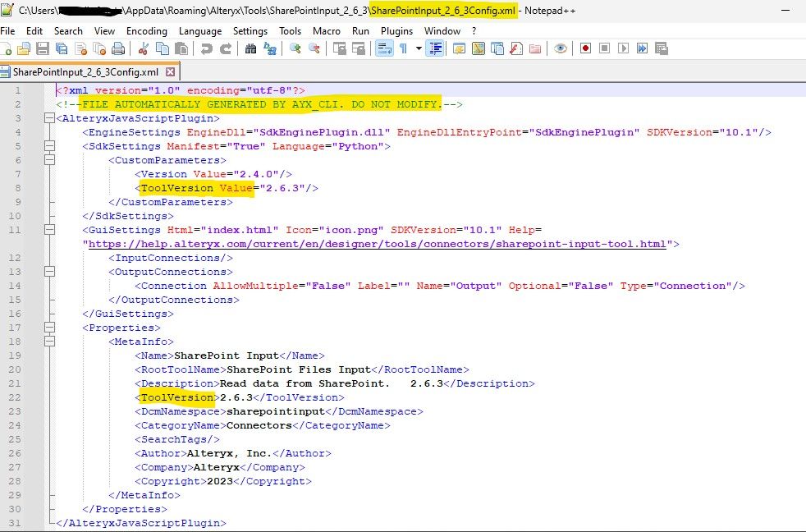Toggle show all characters pilcrow
This screenshot has height=532, width=806.
coord(403,48)
